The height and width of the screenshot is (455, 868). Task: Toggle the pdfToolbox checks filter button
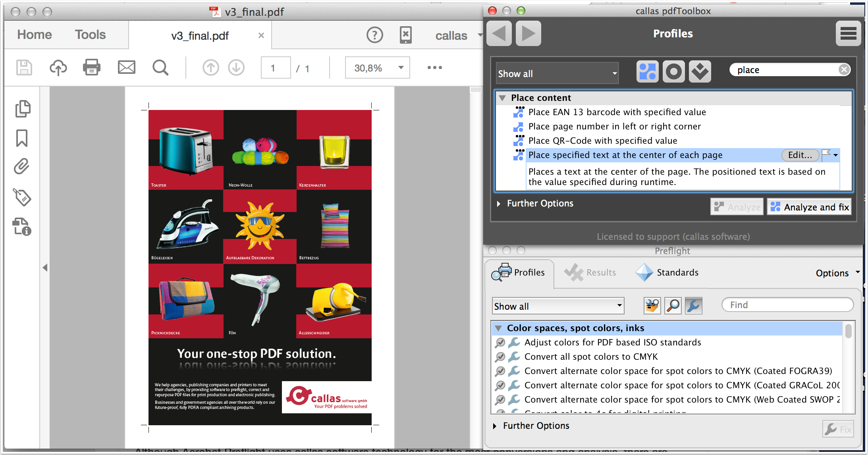coord(673,72)
